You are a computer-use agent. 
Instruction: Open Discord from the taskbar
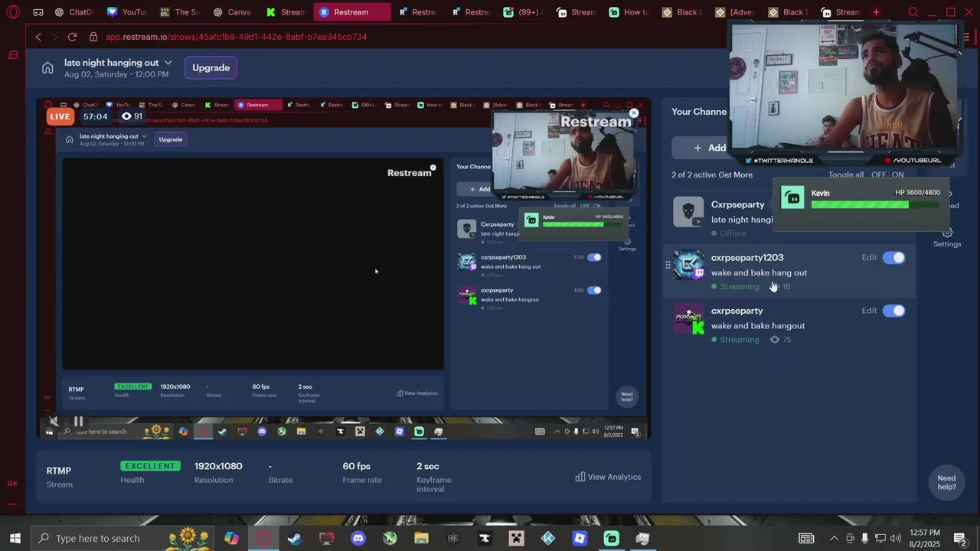(358, 538)
